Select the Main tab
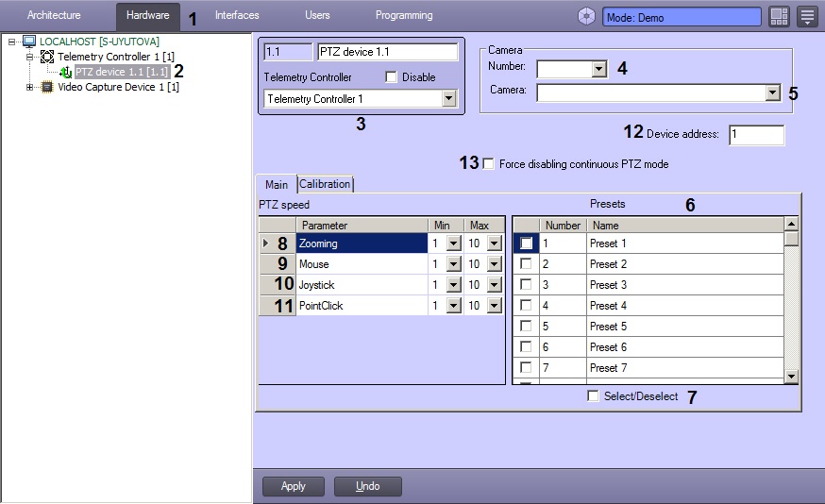Viewport: 825px width, 504px height. 277,185
